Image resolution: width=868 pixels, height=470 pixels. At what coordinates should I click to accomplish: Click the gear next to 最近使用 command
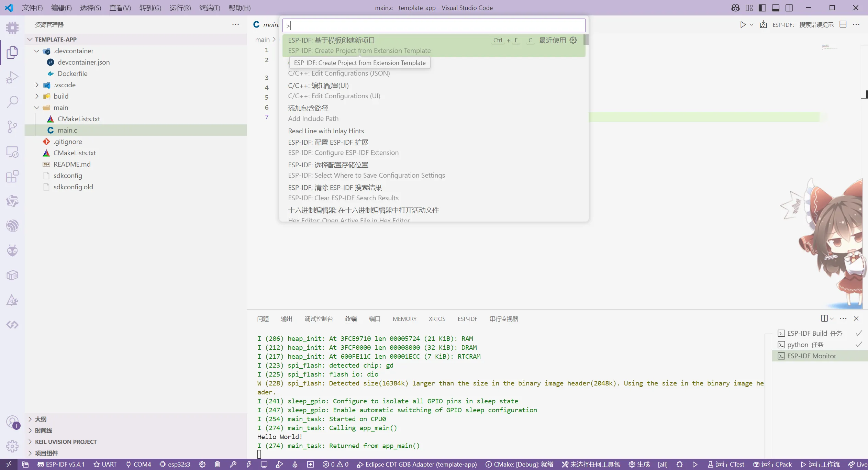coord(573,40)
